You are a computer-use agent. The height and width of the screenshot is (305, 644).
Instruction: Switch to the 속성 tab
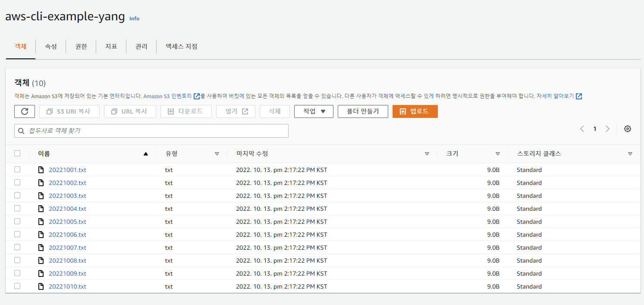coord(51,47)
